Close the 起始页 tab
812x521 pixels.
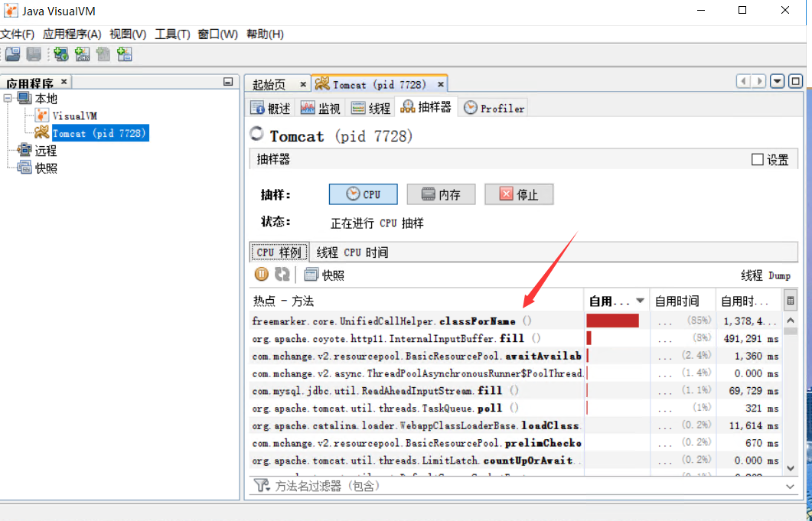click(x=303, y=84)
